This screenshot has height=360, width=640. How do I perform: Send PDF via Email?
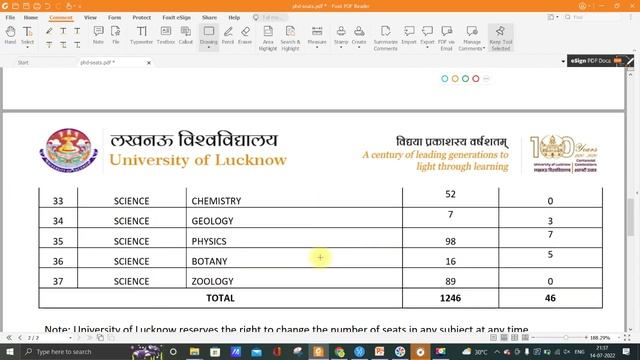(x=446, y=38)
